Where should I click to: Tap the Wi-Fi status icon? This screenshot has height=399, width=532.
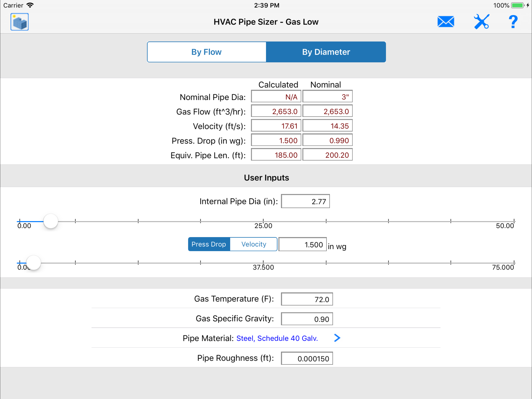click(30, 5)
